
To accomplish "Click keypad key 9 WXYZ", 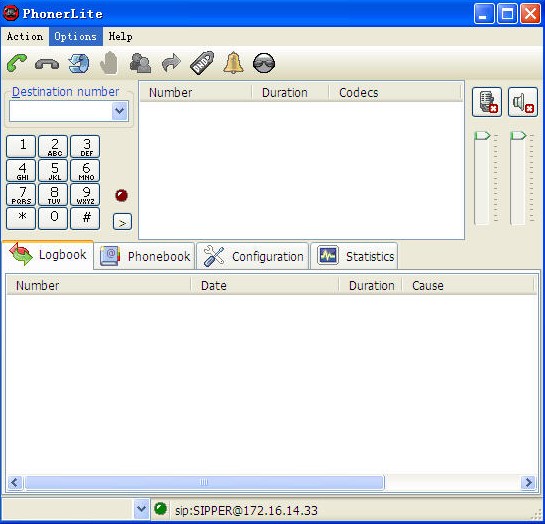I will tap(85, 195).
